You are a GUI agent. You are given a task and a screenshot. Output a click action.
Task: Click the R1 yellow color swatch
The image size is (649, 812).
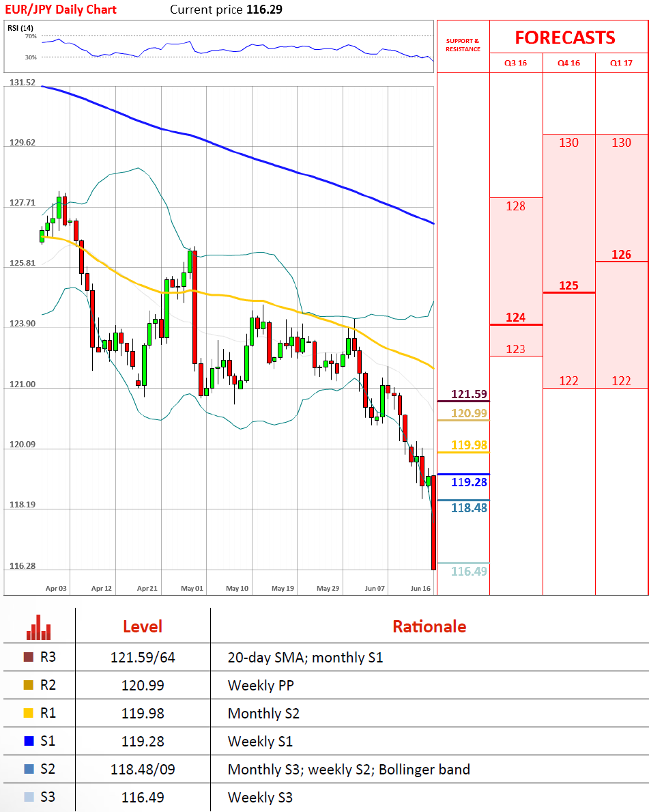pos(29,713)
